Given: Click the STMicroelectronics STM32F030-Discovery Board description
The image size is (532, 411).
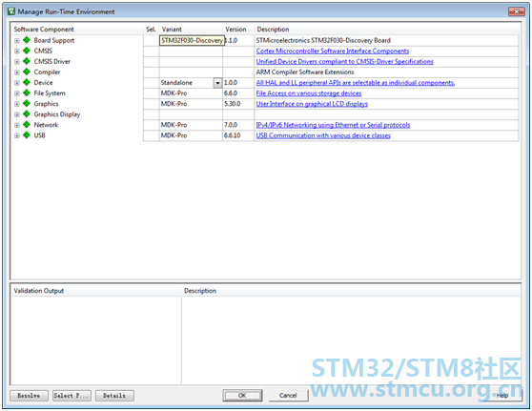Looking at the screenshot, I should tap(323, 40).
